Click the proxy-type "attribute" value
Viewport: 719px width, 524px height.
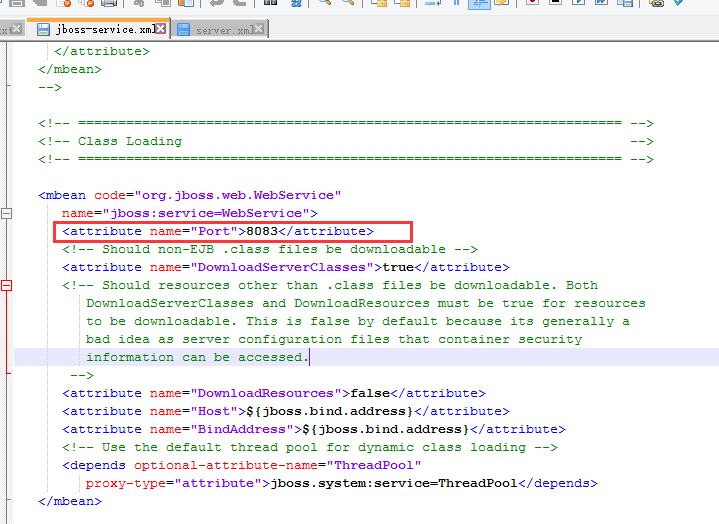click(x=218, y=483)
